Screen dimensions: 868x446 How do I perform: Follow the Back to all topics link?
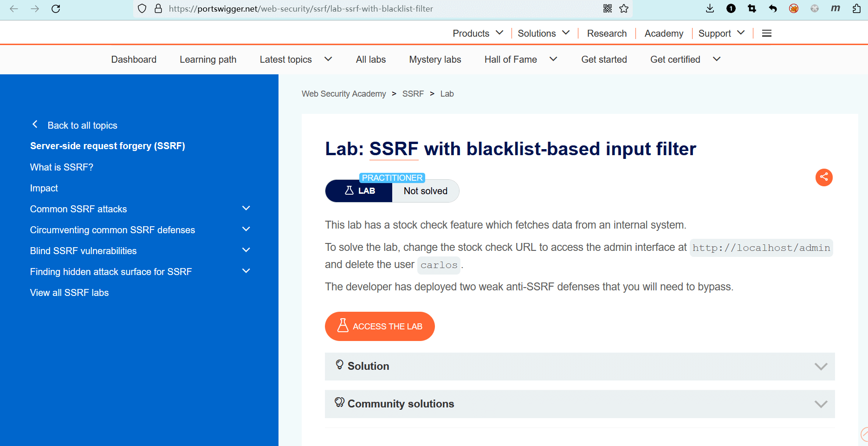[82, 125]
